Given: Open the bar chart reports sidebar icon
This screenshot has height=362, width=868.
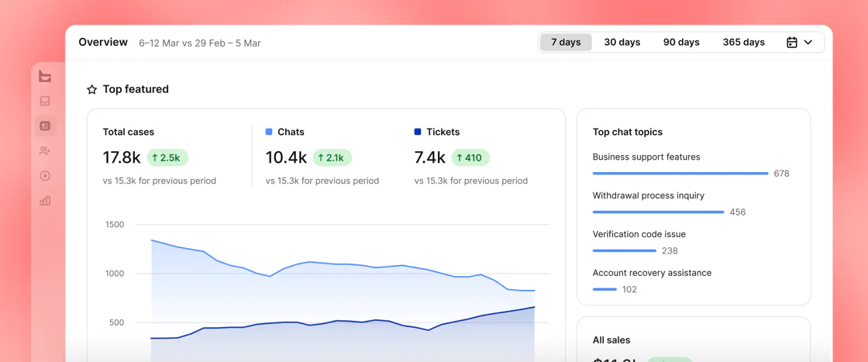Looking at the screenshot, I should click(x=45, y=201).
